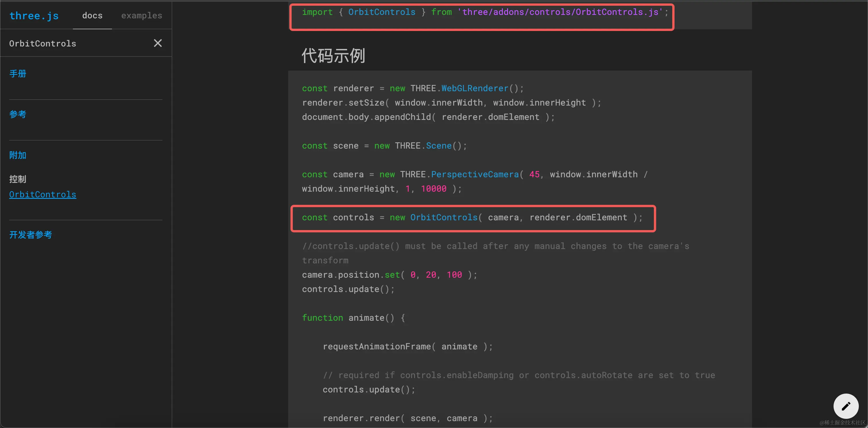Click the camera.position set method
The width and height of the screenshot is (868, 428).
pos(392,275)
